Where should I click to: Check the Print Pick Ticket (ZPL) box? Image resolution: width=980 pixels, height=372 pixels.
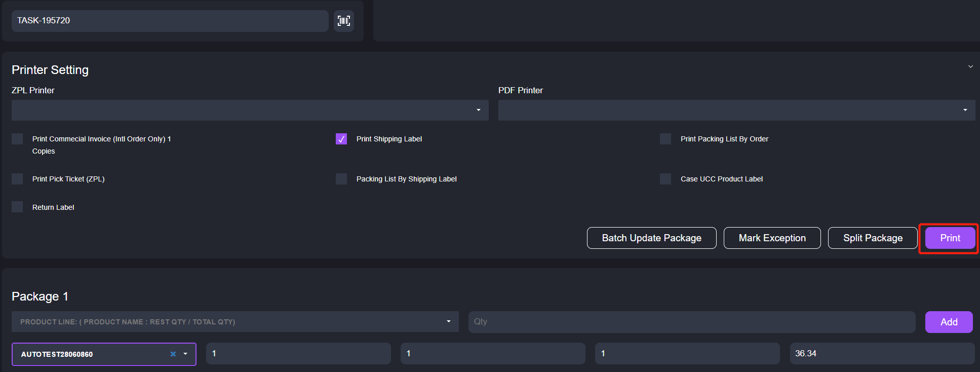click(x=17, y=179)
